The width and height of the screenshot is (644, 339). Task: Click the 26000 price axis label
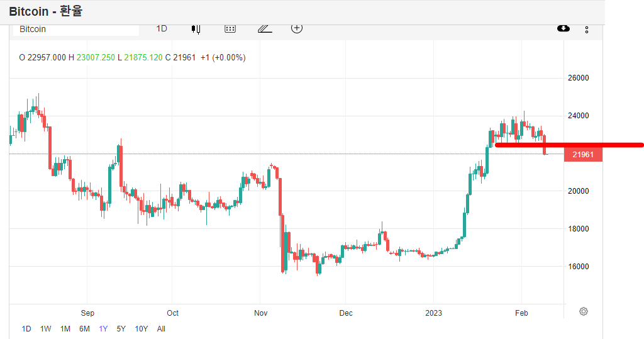[x=579, y=78]
